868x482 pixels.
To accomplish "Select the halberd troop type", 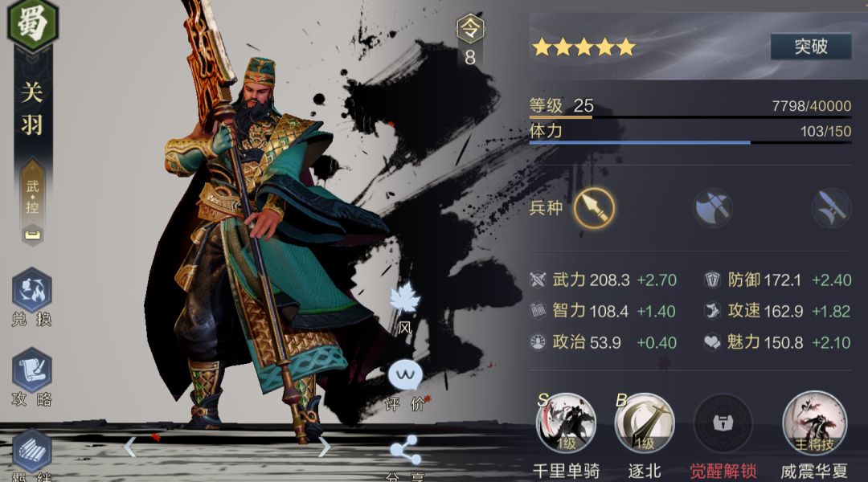I will coord(832,208).
